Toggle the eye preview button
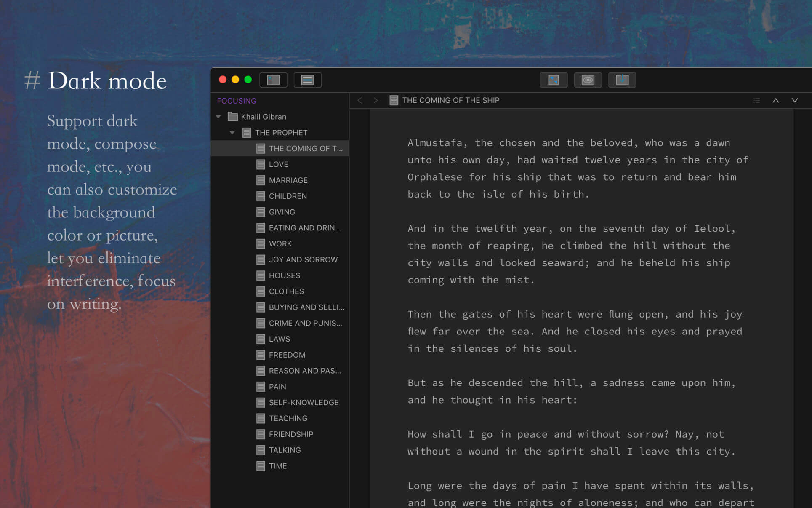The image size is (812, 508). [x=588, y=80]
